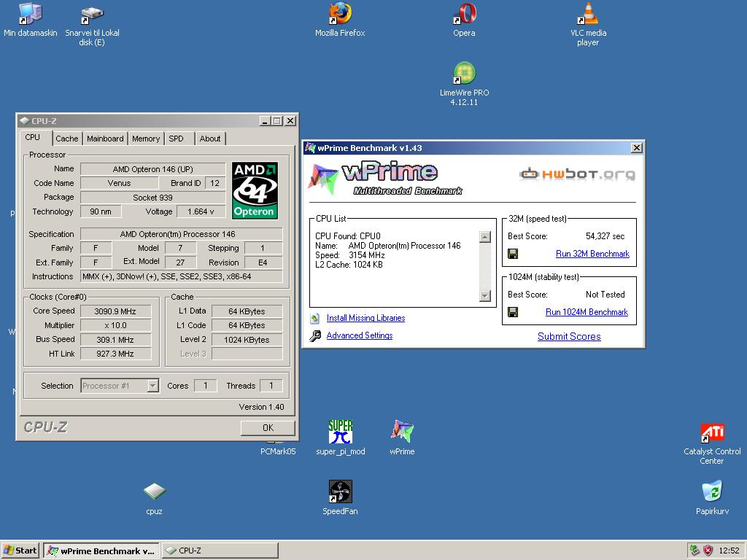This screenshot has width=747, height=560.
Task: Switch to CPU-Z taskbar button
Action: pyautogui.click(x=220, y=551)
